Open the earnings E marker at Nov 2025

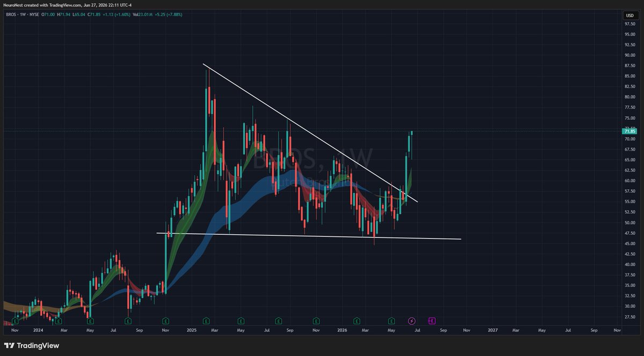pyautogui.click(x=316, y=321)
